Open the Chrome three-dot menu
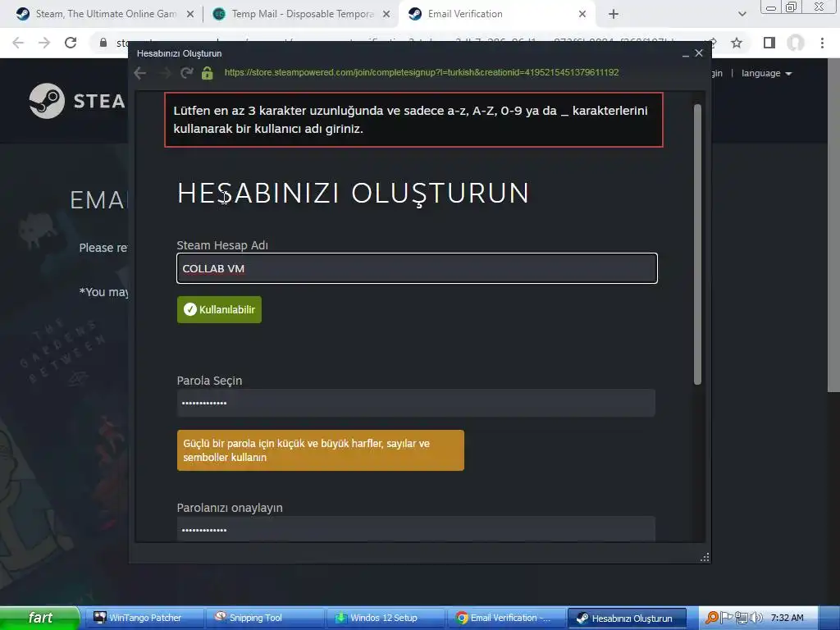 click(822, 43)
